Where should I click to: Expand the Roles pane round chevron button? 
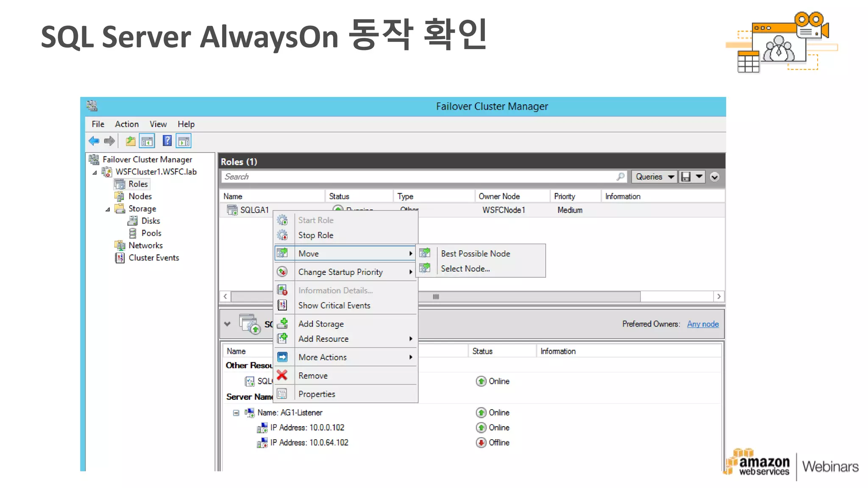pyautogui.click(x=715, y=177)
